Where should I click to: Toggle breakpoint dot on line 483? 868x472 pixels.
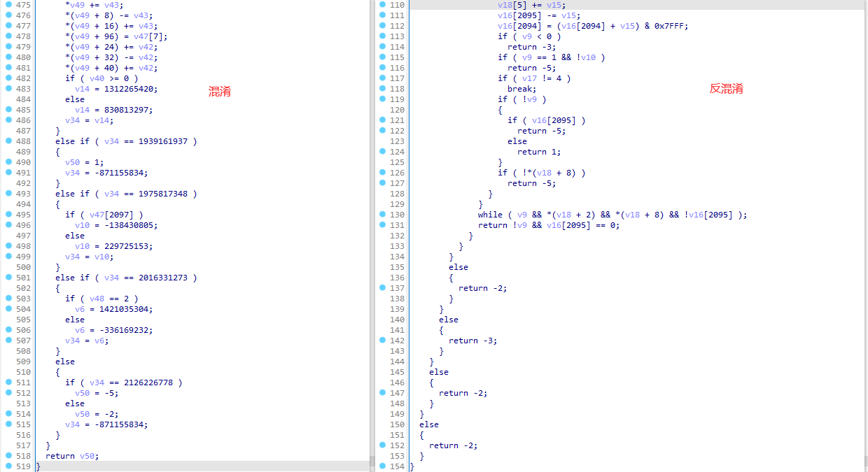(8, 89)
